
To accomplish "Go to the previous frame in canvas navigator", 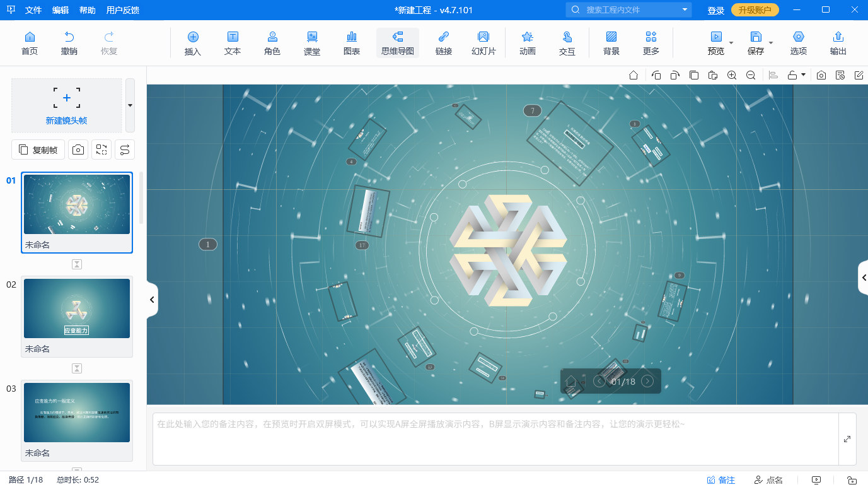I will click(x=599, y=381).
